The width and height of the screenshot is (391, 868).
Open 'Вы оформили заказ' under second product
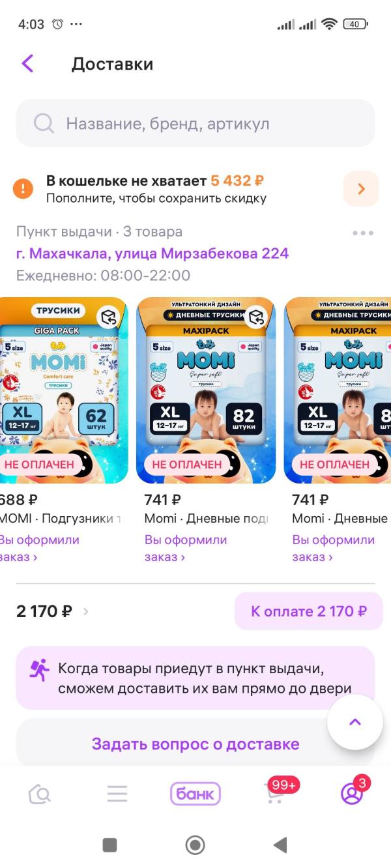coord(186,548)
